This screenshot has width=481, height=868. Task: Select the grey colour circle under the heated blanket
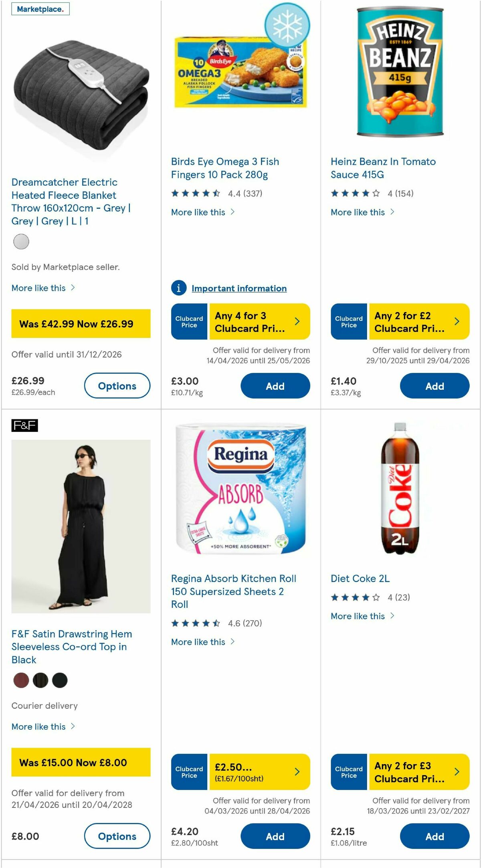[21, 241]
